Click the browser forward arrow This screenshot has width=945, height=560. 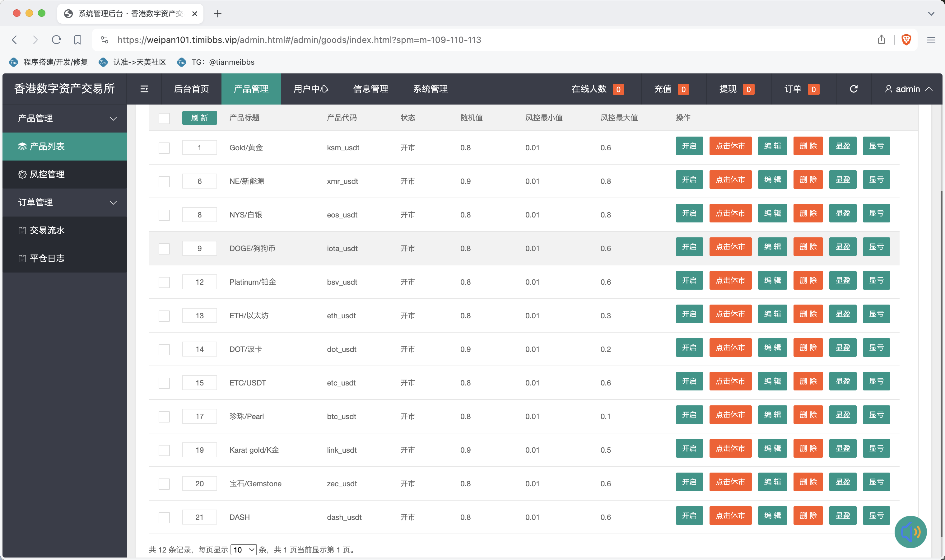tap(35, 40)
